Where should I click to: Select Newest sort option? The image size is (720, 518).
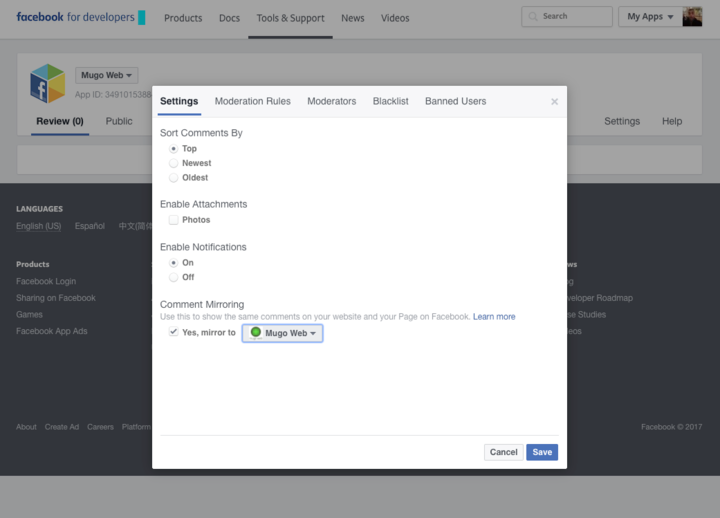pos(173,163)
